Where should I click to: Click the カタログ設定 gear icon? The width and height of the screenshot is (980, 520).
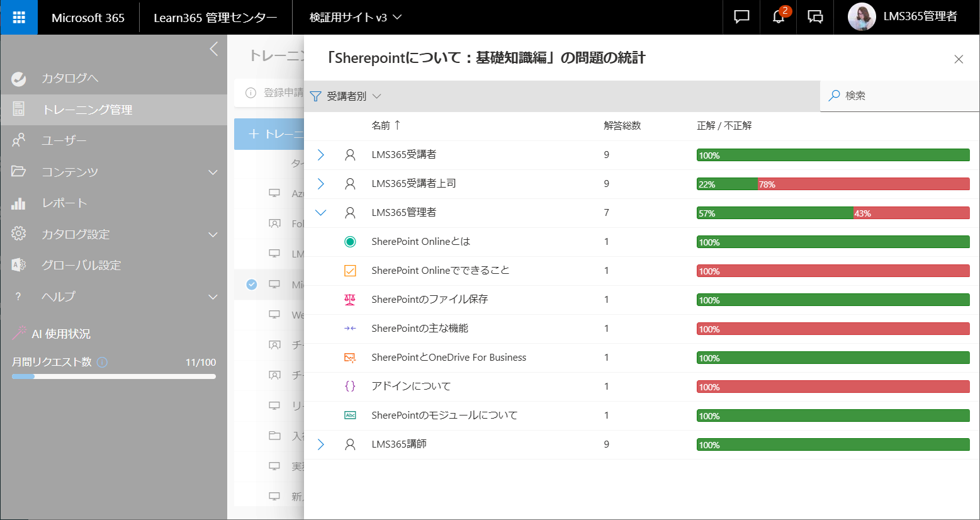19,234
